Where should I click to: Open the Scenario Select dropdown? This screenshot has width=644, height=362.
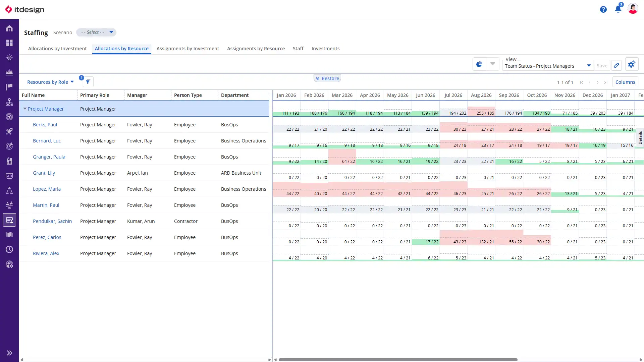click(96, 32)
